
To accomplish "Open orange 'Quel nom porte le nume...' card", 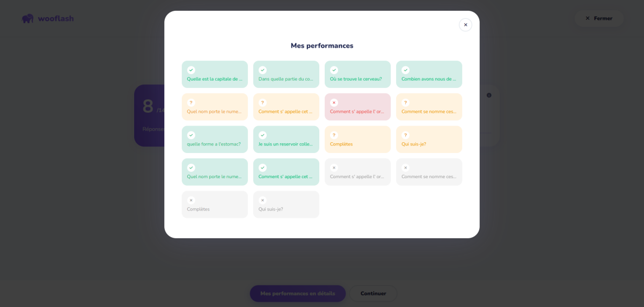I will point(215,107).
